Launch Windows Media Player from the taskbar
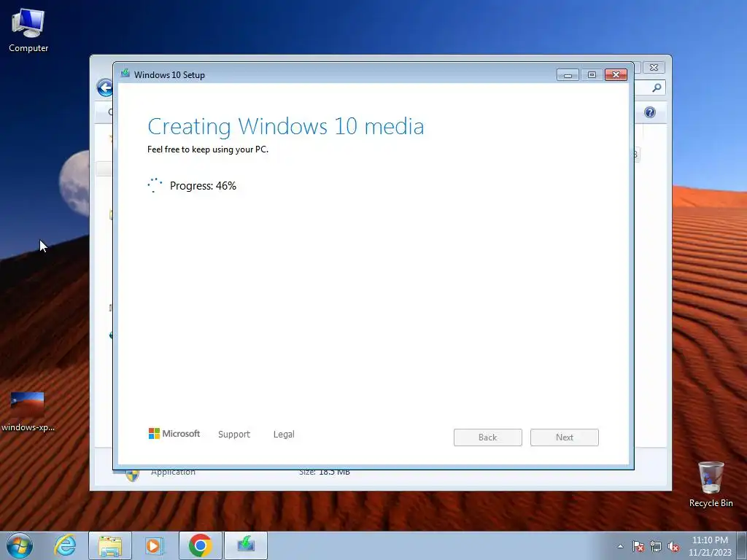 click(x=155, y=545)
